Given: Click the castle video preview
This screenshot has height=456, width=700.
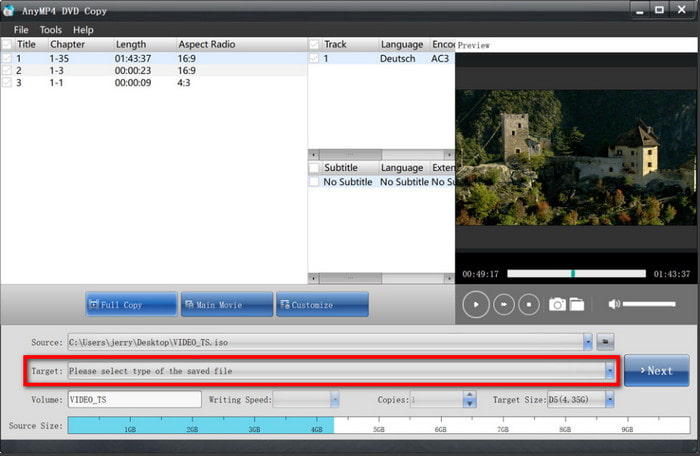Looking at the screenshot, I should pos(575,157).
